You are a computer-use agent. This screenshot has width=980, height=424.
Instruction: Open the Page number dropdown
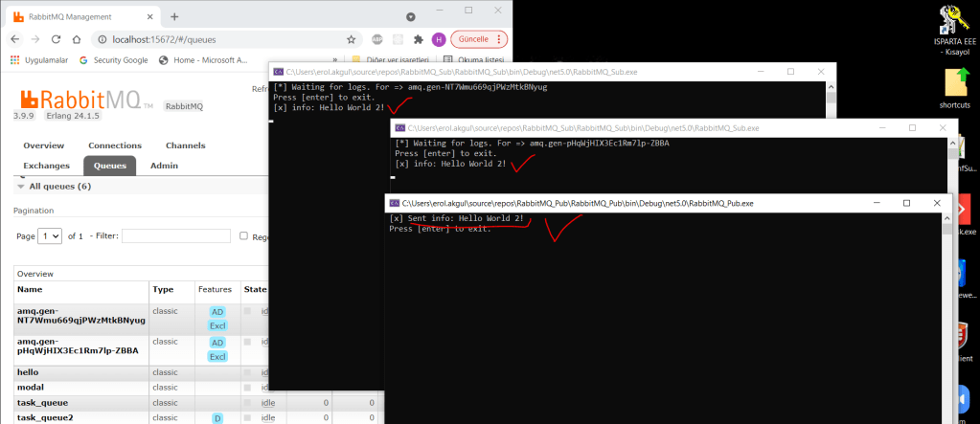pyautogui.click(x=50, y=235)
